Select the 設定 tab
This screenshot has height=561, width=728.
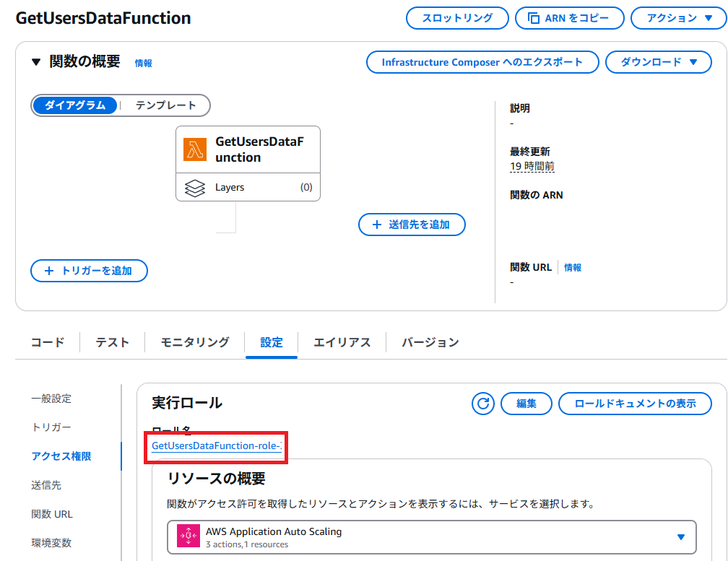click(271, 342)
